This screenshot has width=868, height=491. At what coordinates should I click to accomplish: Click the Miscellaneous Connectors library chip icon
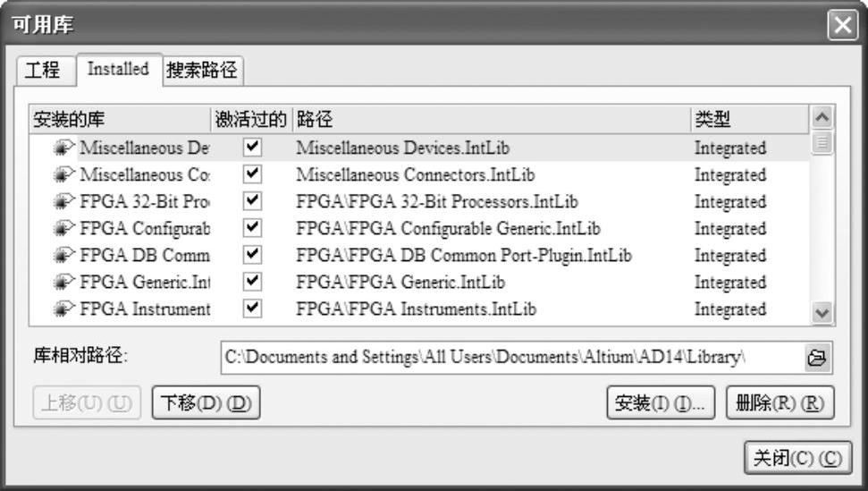65,174
